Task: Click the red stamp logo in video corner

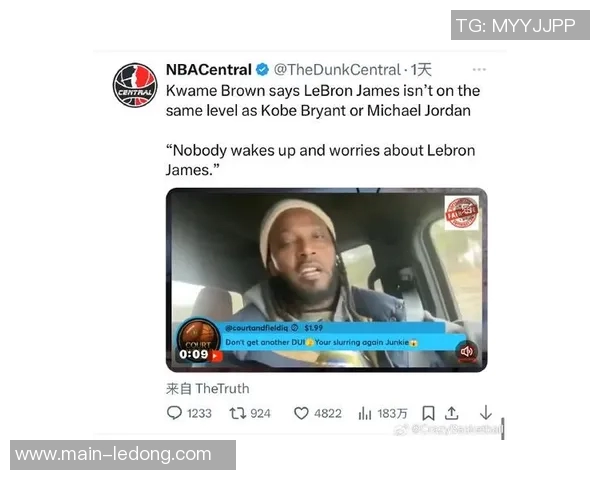Action: click(461, 213)
